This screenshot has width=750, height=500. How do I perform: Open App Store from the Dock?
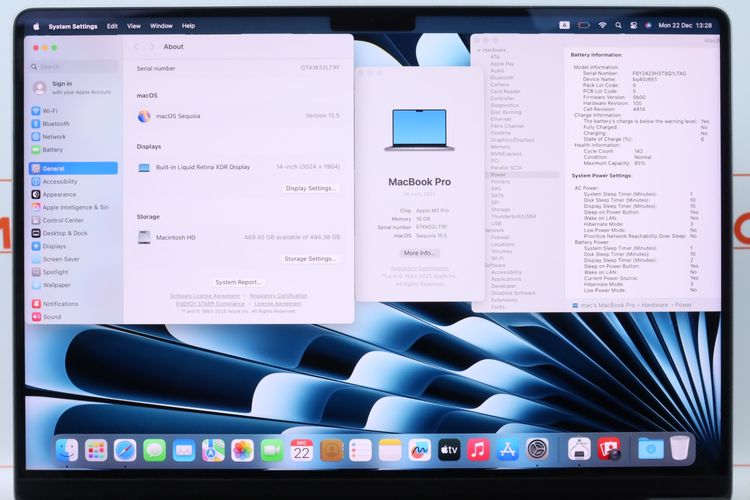click(507, 450)
